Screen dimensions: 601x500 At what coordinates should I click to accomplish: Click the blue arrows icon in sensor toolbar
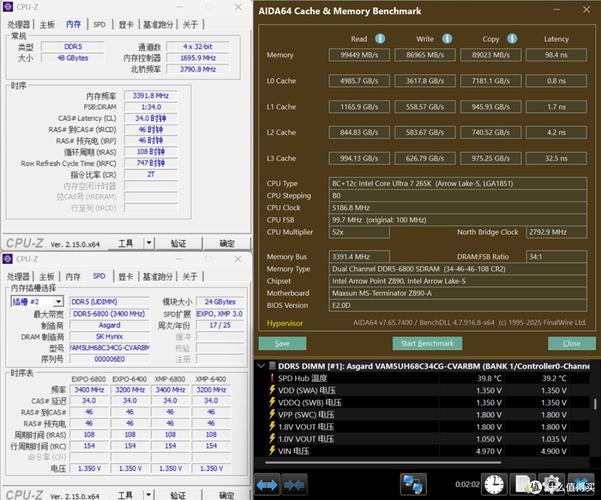coord(267,485)
